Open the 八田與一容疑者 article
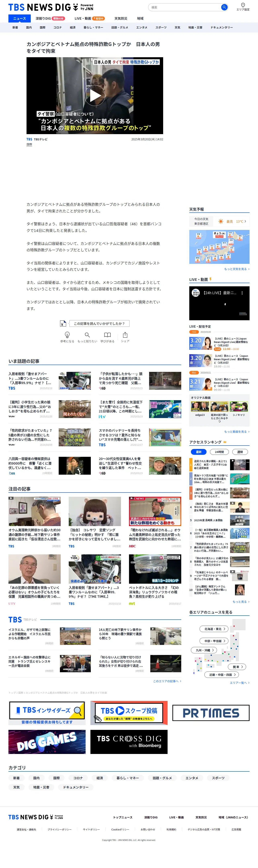The image size is (258, 868). coord(50,466)
